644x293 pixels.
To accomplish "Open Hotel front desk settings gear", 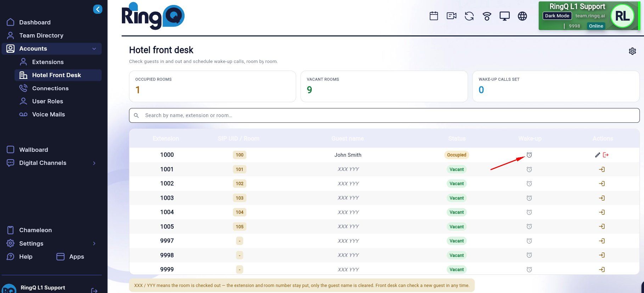I will 632,51.
